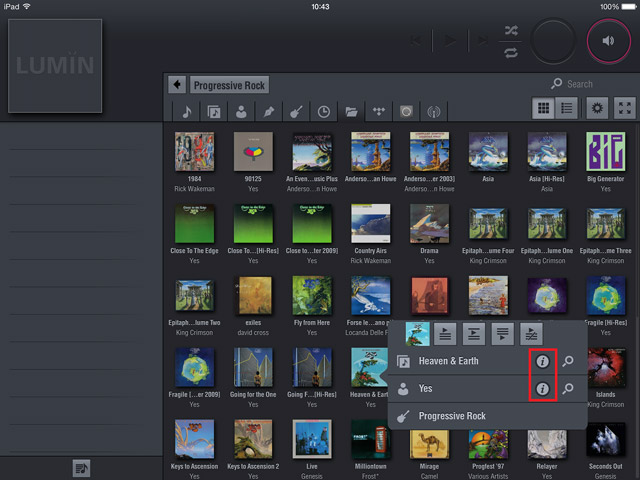Click the volume speaker knob
The width and height of the screenshot is (640, 480).
(608, 40)
